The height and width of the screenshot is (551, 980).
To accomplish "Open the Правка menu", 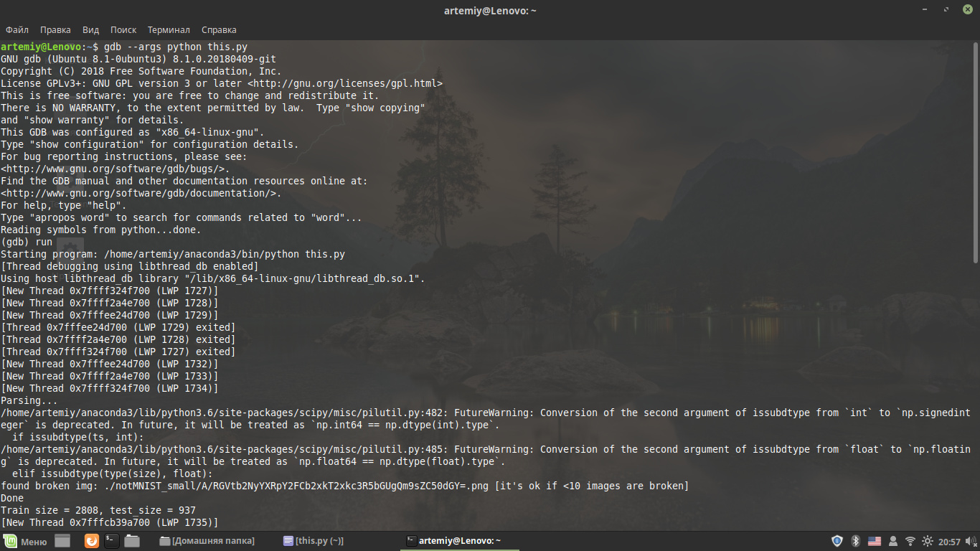I will pos(55,30).
